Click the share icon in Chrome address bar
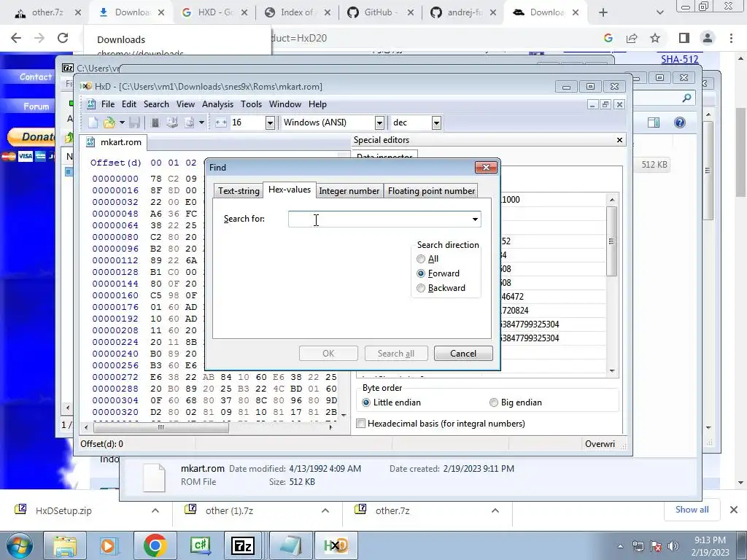The image size is (747, 560). point(632,38)
